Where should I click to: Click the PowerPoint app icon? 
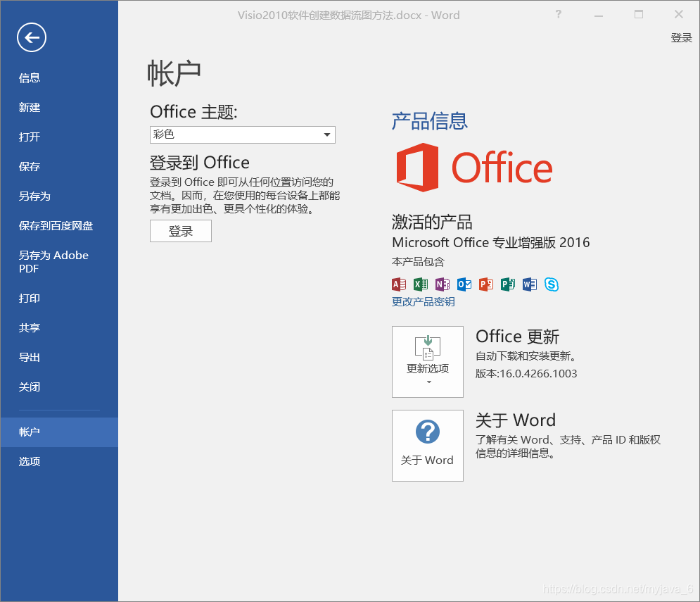point(486,284)
